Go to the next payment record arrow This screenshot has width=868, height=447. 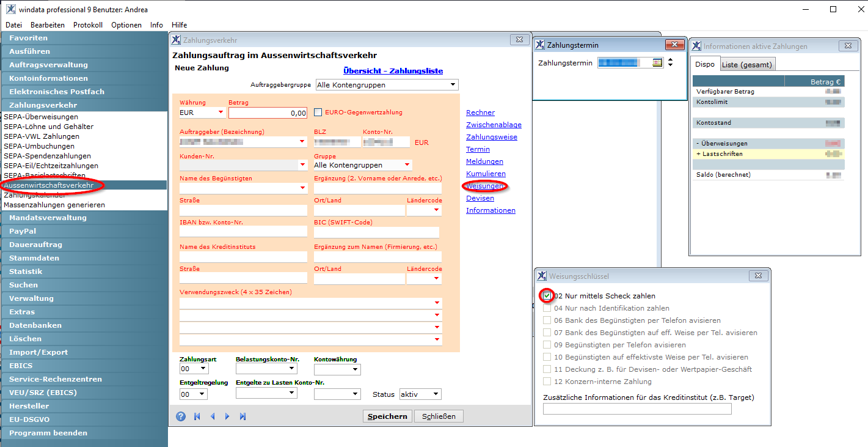[x=227, y=416]
